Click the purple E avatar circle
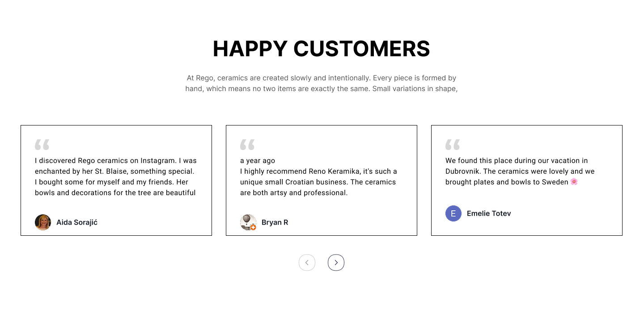 (x=453, y=213)
